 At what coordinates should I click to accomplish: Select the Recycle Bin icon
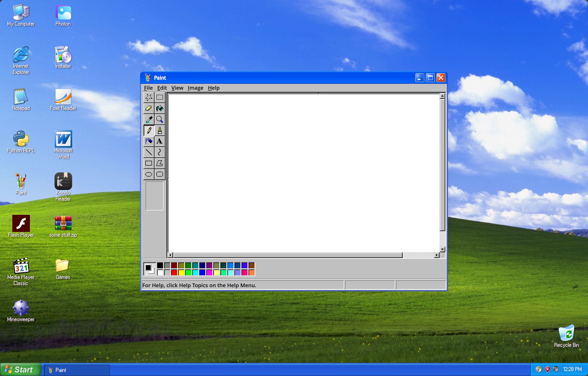[x=566, y=336]
